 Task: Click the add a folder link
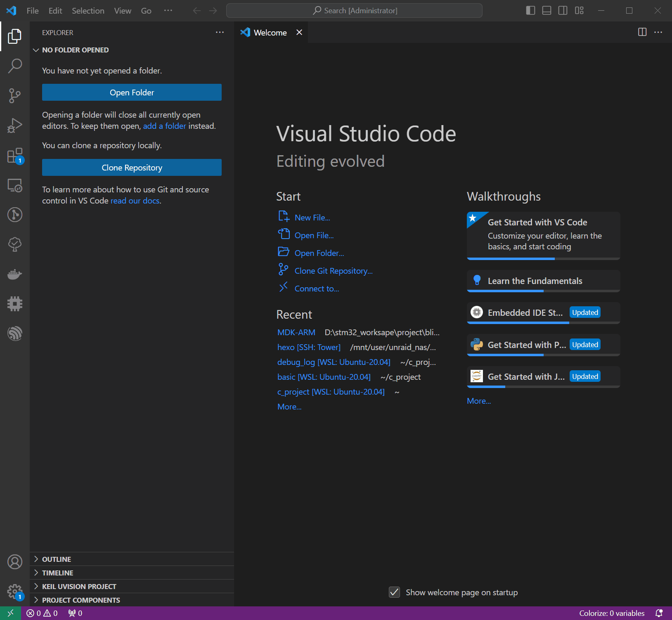[165, 126]
